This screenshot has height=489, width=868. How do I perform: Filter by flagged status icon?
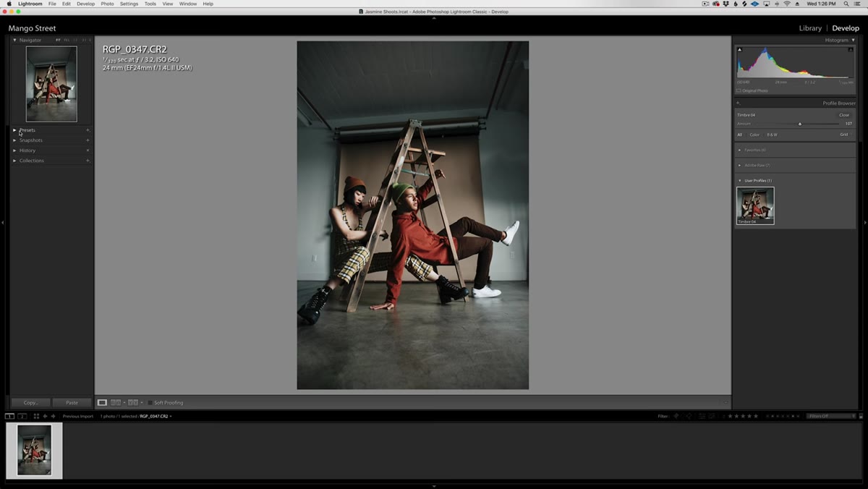point(677,416)
